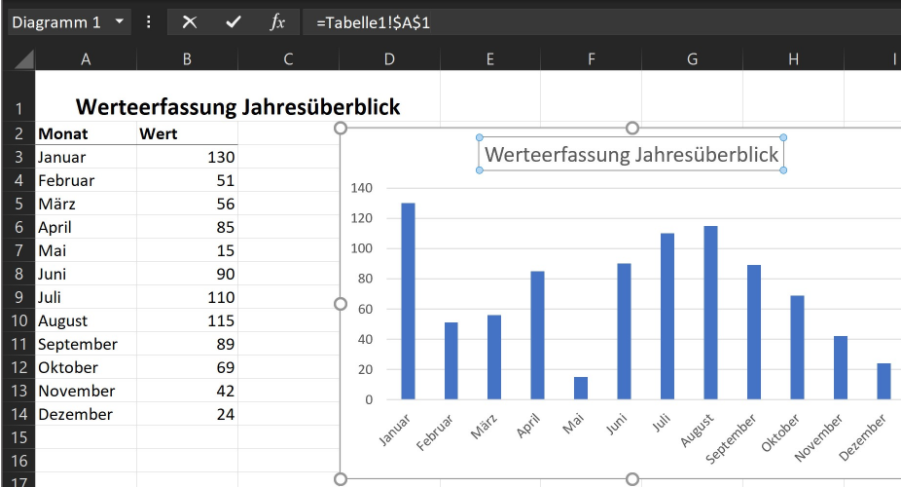
Task: Click the chart title Werteerfassung Jahresüberblick
Action: (630, 155)
